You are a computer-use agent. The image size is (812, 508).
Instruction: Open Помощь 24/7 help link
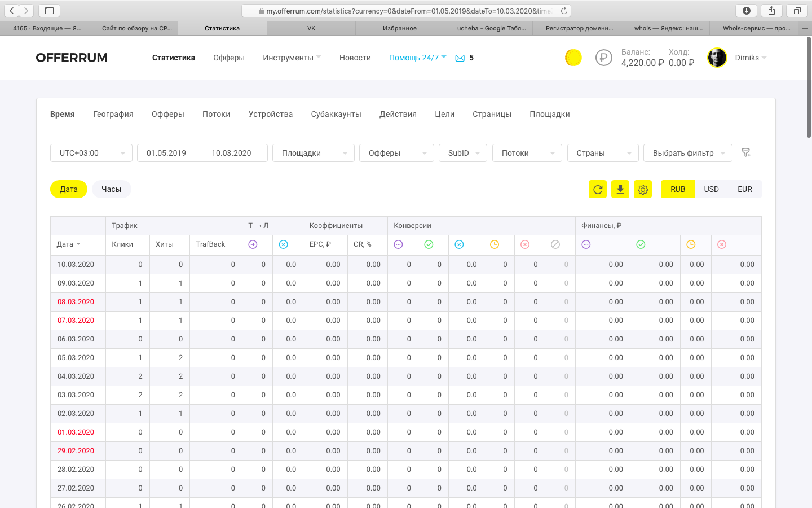414,58
